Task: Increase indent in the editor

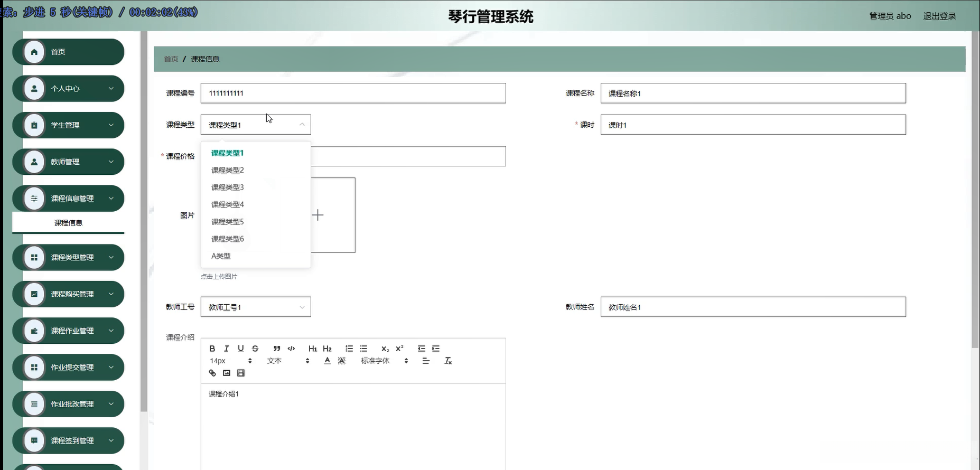Action: pos(436,349)
